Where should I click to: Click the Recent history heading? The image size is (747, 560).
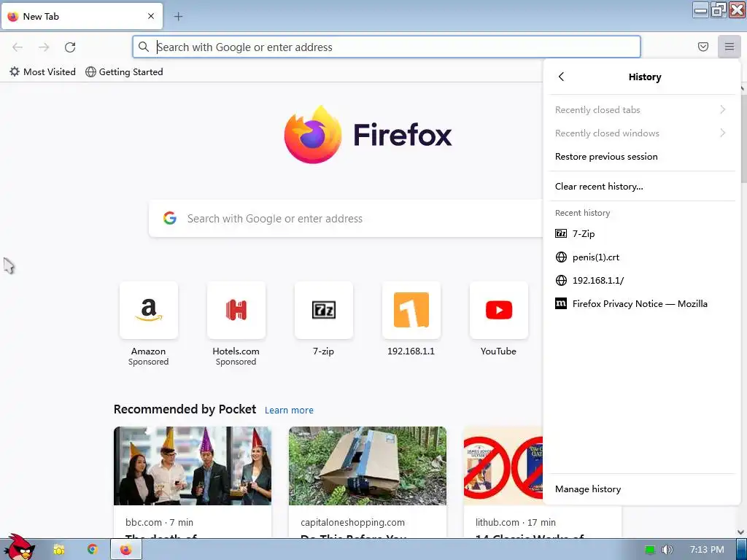point(582,213)
